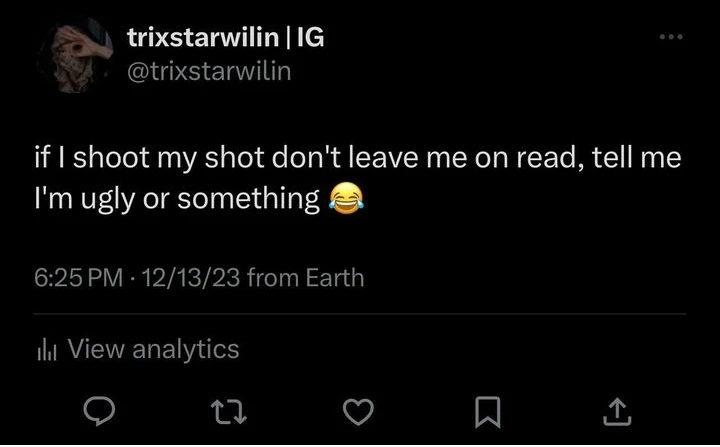Click the "from Earth" location label
The height and width of the screenshot is (447, 720).
pyautogui.click(x=304, y=276)
